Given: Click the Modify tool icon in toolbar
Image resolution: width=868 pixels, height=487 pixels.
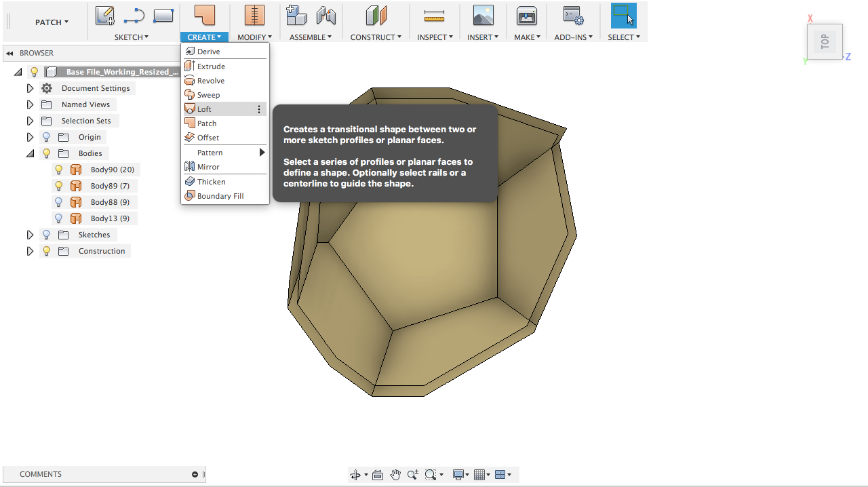Looking at the screenshot, I should (x=254, y=16).
